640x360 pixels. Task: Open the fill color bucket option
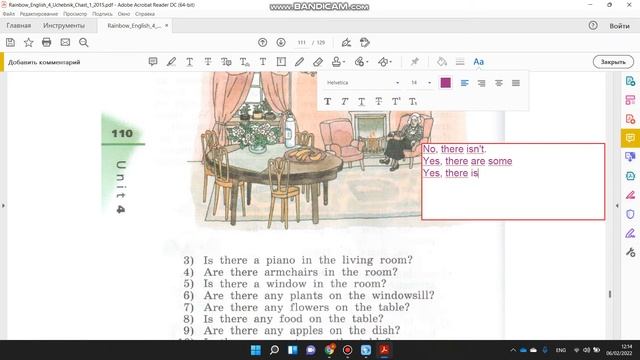[x=442, y=62]
